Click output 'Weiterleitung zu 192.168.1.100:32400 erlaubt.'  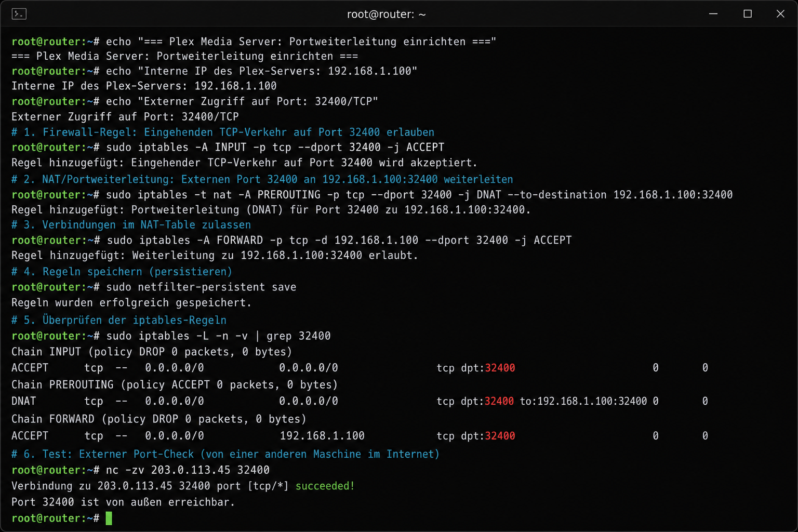pyautogui.click(x=215, y=256)
